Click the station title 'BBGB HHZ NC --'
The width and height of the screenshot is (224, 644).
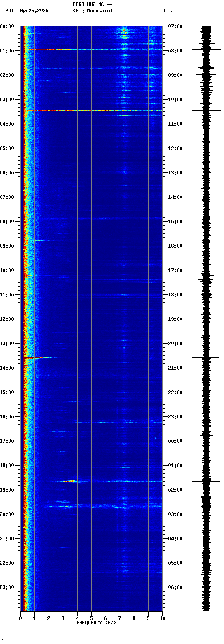(x=93, y=4)
